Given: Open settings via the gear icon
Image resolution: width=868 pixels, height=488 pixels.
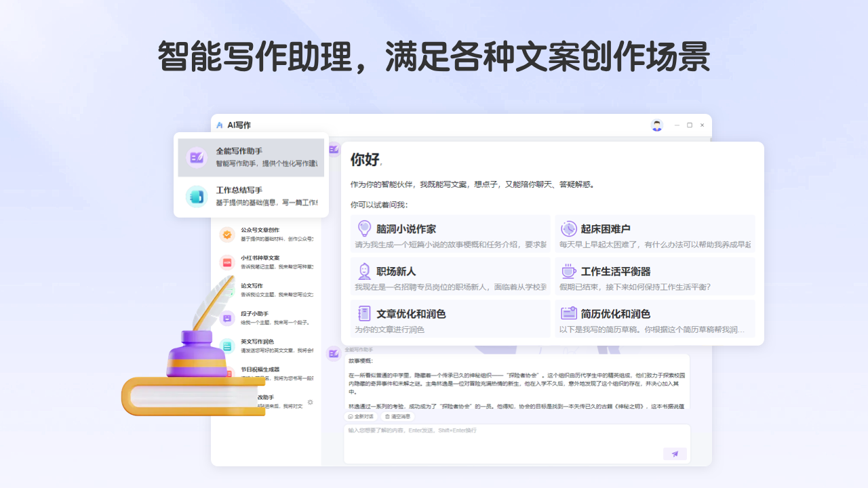Looking at the screenshot, I should (x=310, y=401).
